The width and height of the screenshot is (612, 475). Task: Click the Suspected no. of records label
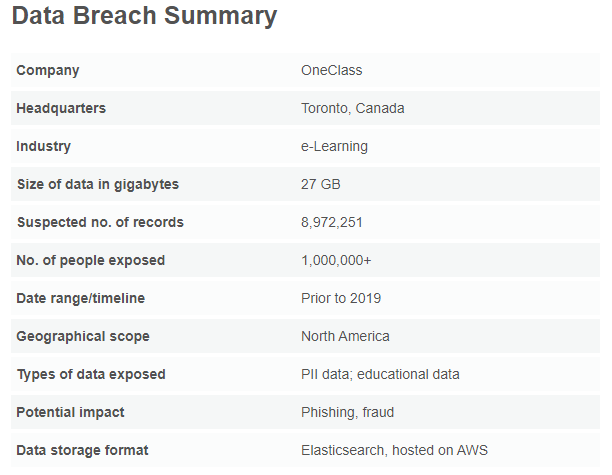pyautogui.click(x=100, y=222)
